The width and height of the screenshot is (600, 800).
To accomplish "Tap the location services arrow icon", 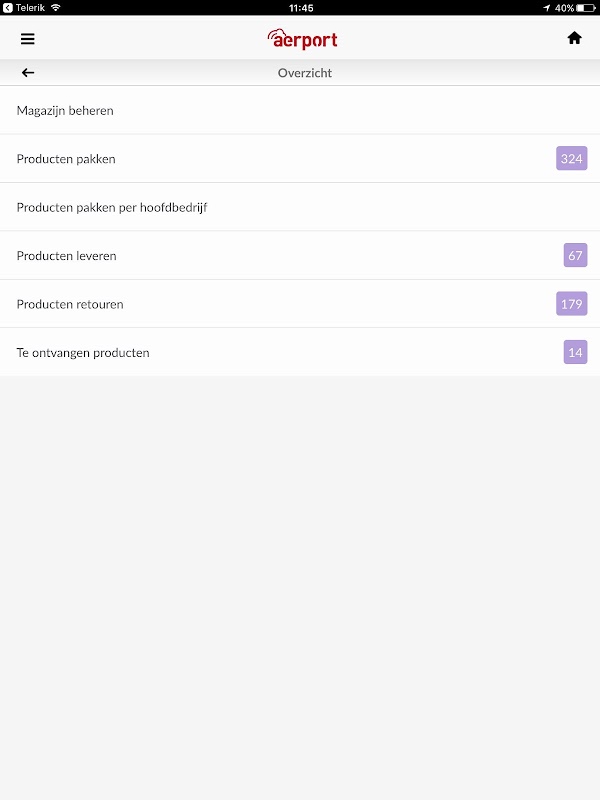I will point(546,8).
